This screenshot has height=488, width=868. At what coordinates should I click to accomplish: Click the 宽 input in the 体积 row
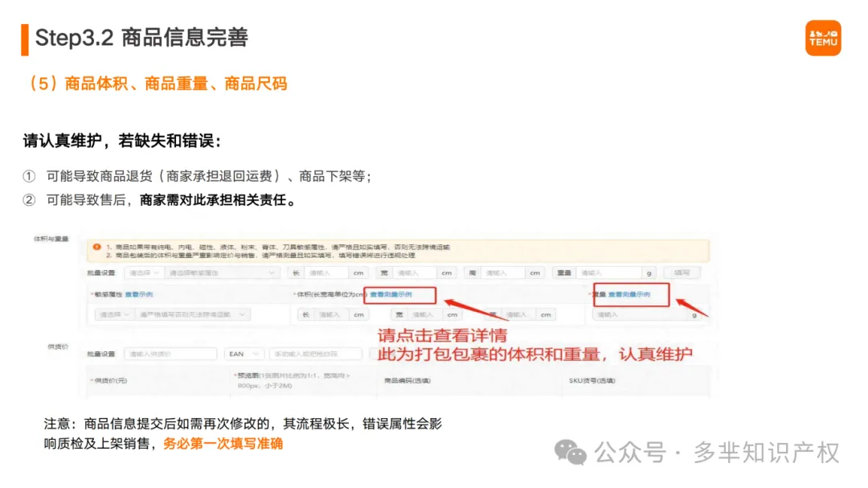click(x=425, y=314)
